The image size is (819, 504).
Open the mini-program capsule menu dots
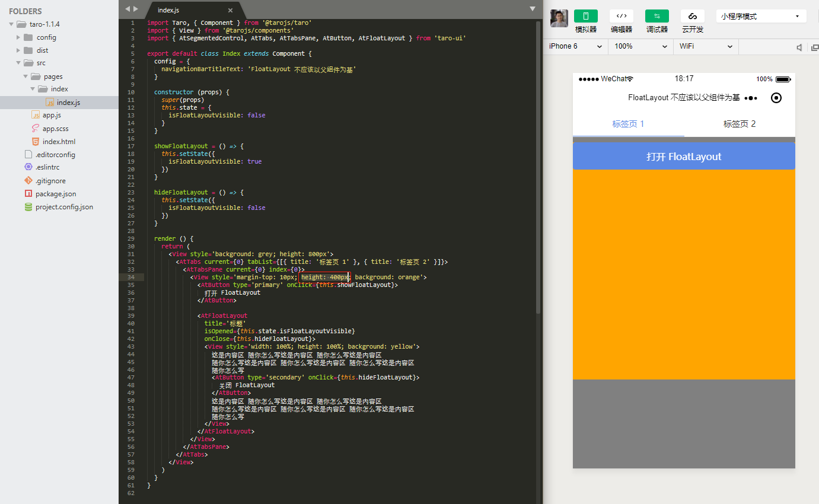(x=751, y=98)
